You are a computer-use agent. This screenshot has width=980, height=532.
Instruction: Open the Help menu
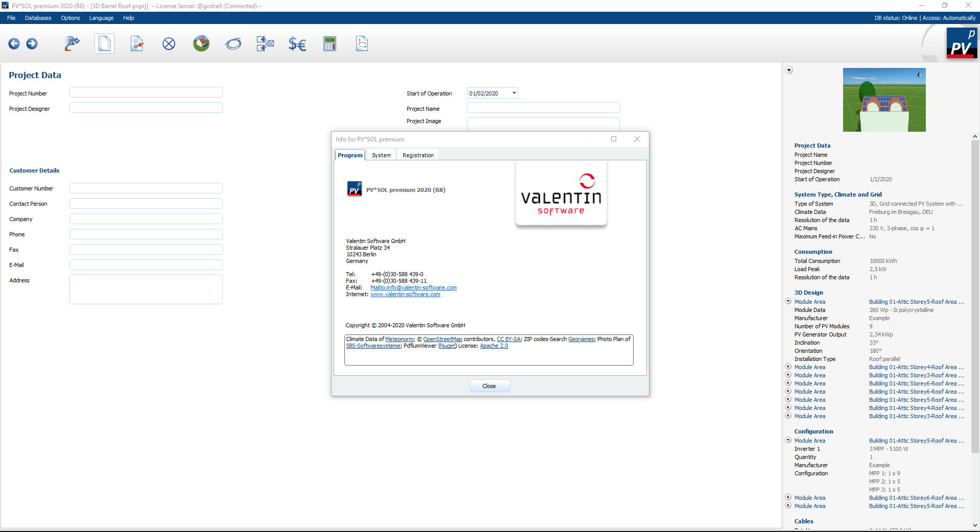(129, 18)
